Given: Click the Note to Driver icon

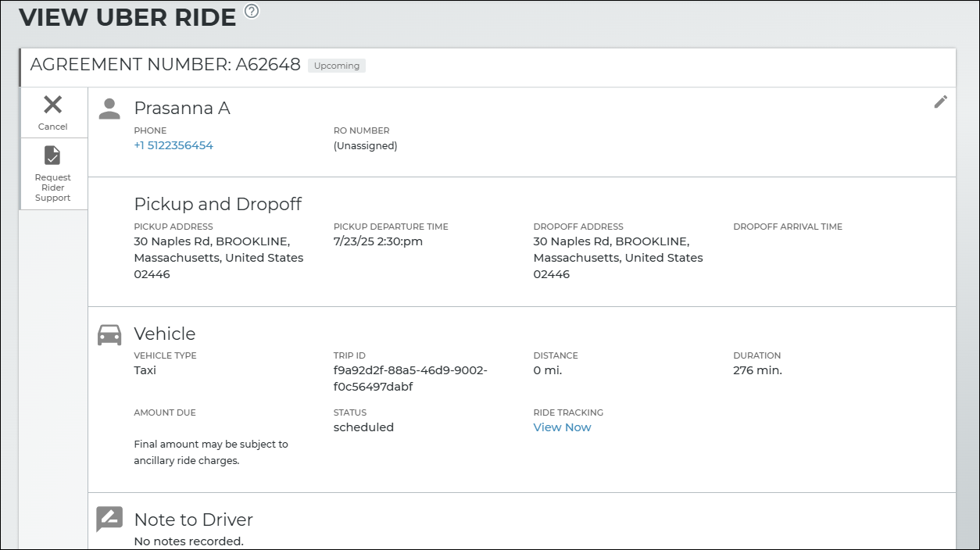Looking at the screenshot, I should pos(109,519).
